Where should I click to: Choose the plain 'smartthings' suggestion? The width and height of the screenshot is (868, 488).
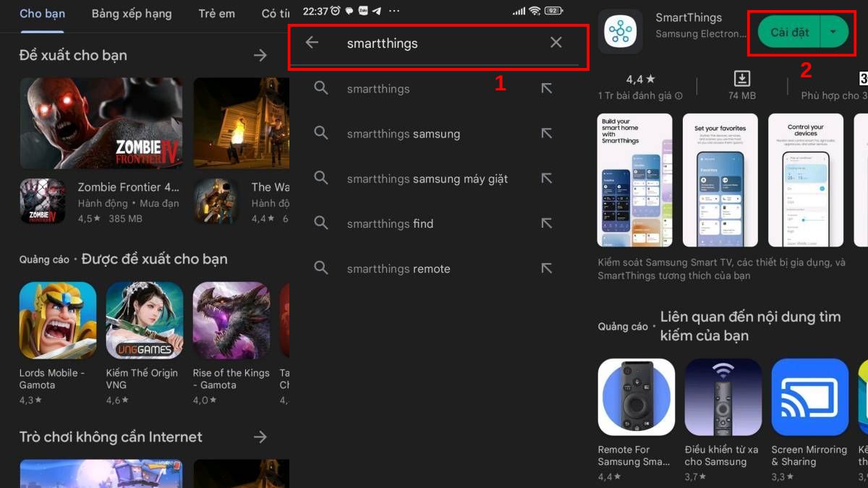coord(378,89)
